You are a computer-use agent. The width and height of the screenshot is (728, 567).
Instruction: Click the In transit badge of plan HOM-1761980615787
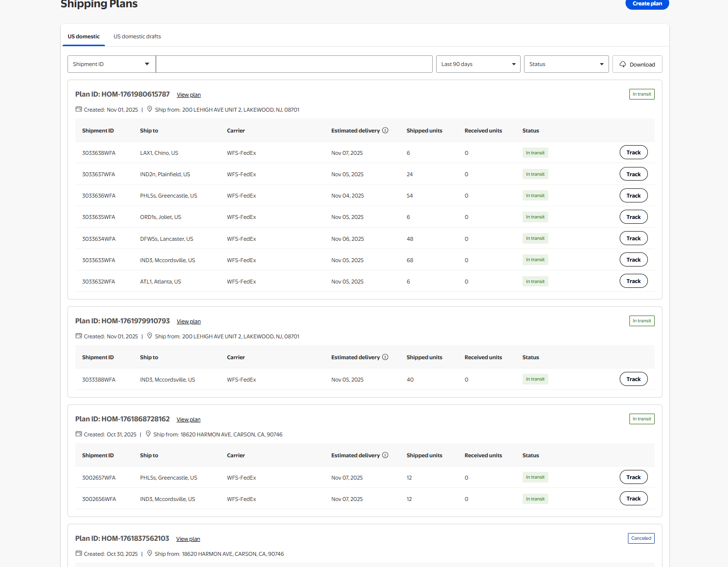point(642,94)
